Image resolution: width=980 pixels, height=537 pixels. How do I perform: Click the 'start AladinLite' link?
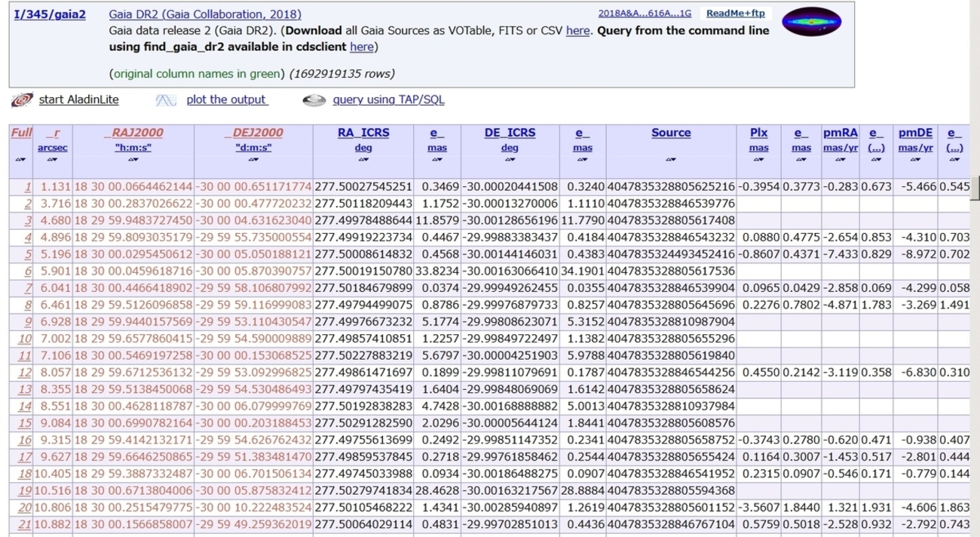pyautogui.click(x=78, y=100)
